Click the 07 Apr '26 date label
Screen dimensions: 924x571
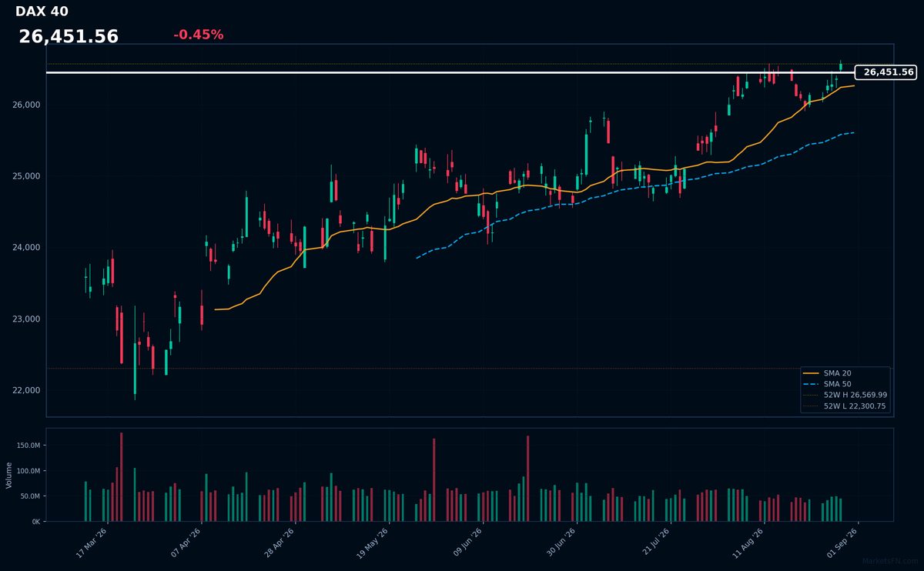click(x=186, y=543)
